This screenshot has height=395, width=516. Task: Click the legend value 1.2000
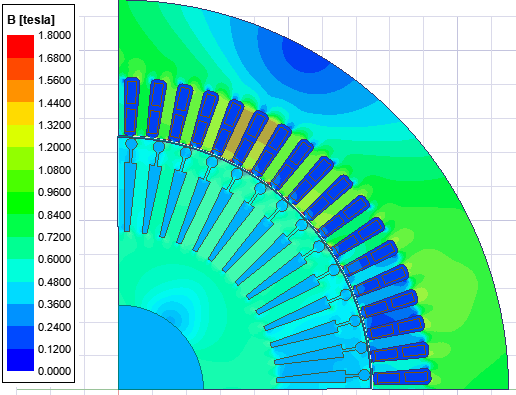pyautogui.click(x=54, y=147)
